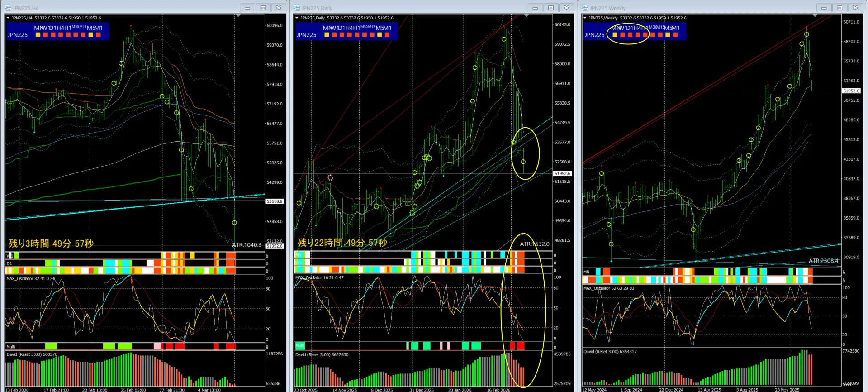Viewport: 868px width, 392px height.
Task: Select M1 timeframe label in Daily window panel
Action: [x=387, y=28]
